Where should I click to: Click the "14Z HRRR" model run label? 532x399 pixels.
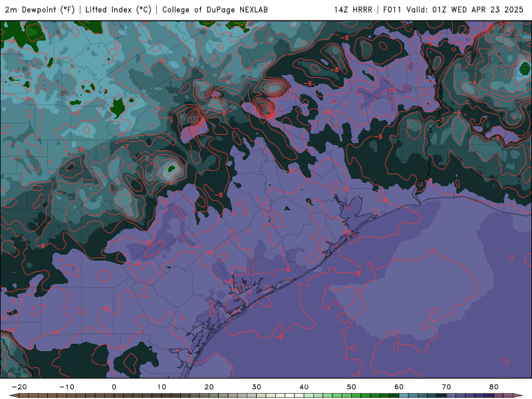353,10
